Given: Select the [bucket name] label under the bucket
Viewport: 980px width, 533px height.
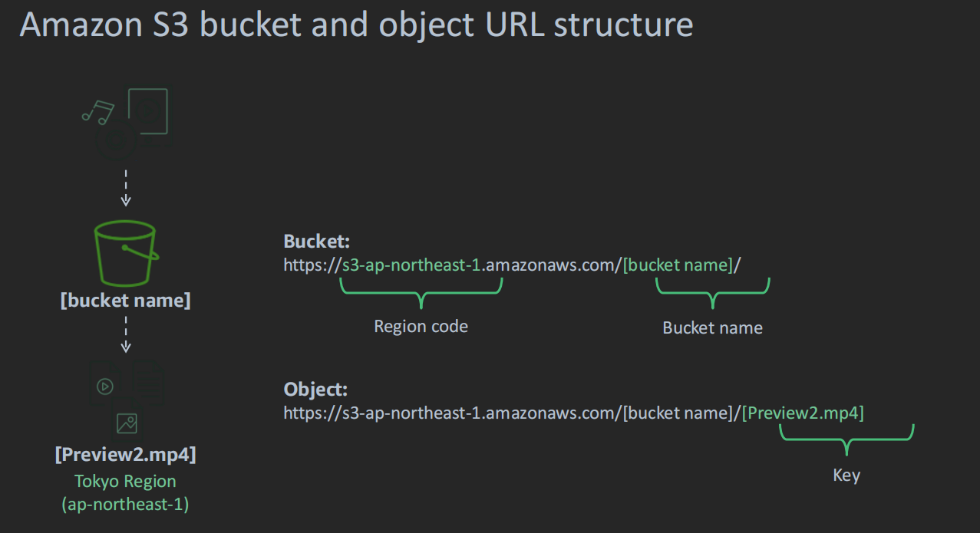Looking at the screenshot, I should coord(125,301).
